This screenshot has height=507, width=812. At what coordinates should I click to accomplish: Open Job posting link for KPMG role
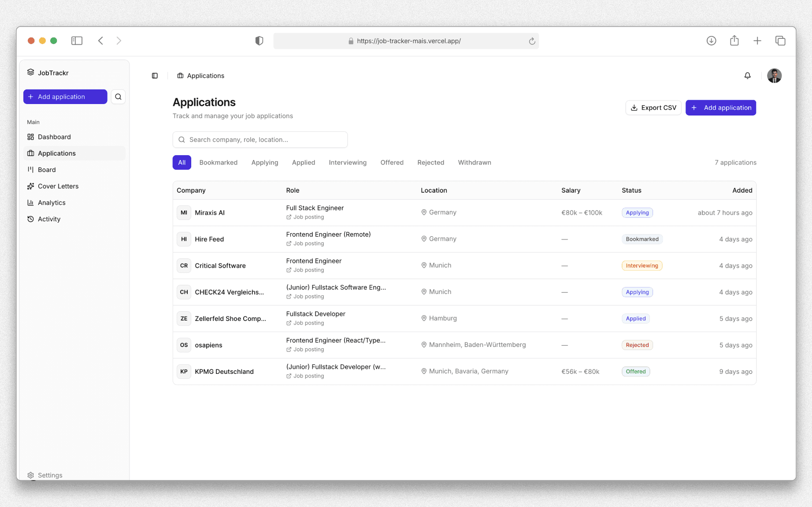coord(305,376)
